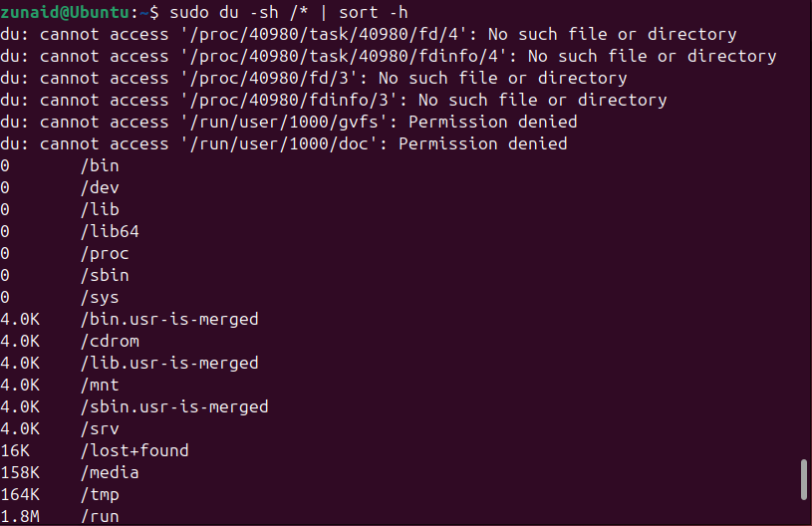Click the 158K size value
The width and height of the screenshot is (812, 526).
(20, 472)
